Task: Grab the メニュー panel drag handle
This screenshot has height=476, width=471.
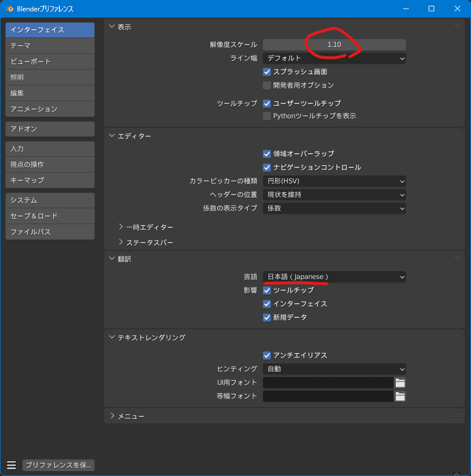Action: click(x=457, y=416)
